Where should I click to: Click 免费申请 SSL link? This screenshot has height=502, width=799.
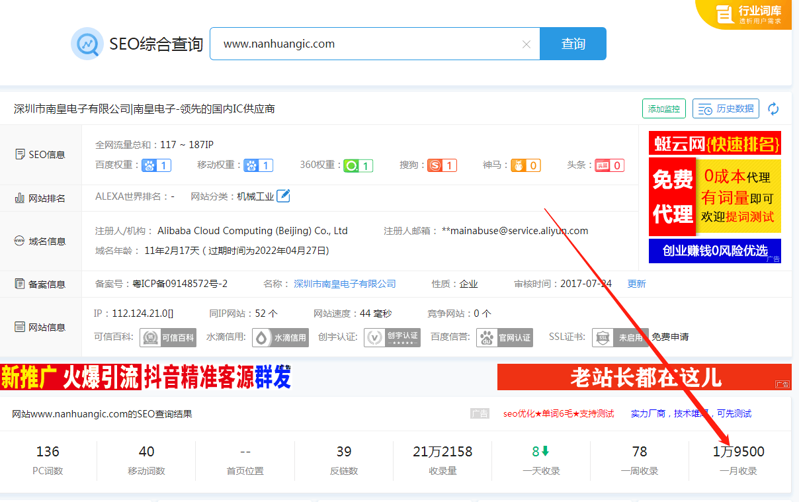(x=670, y=337)
